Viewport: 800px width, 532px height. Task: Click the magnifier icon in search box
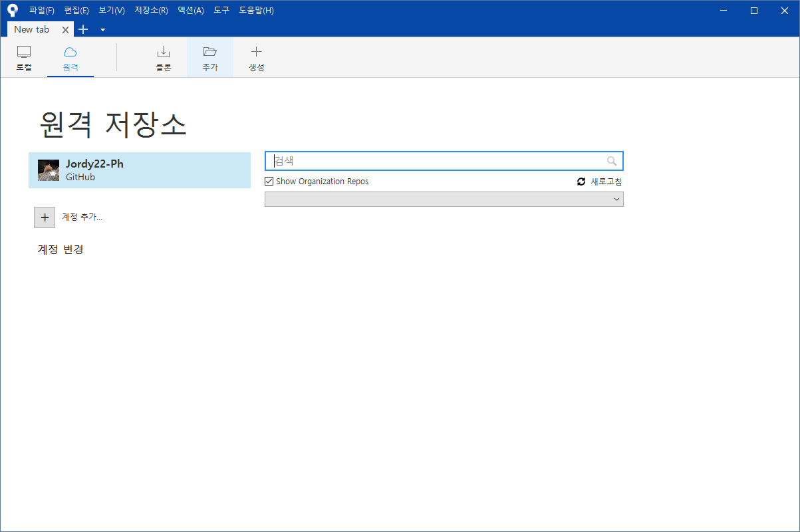click(612, 161)
